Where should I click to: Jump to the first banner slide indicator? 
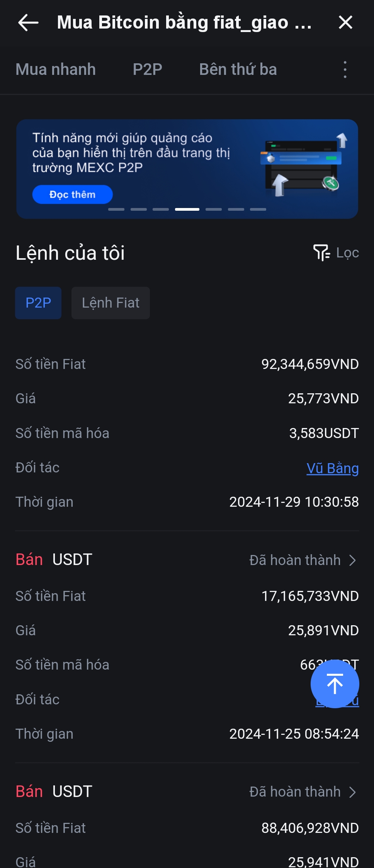pos(116,209)
